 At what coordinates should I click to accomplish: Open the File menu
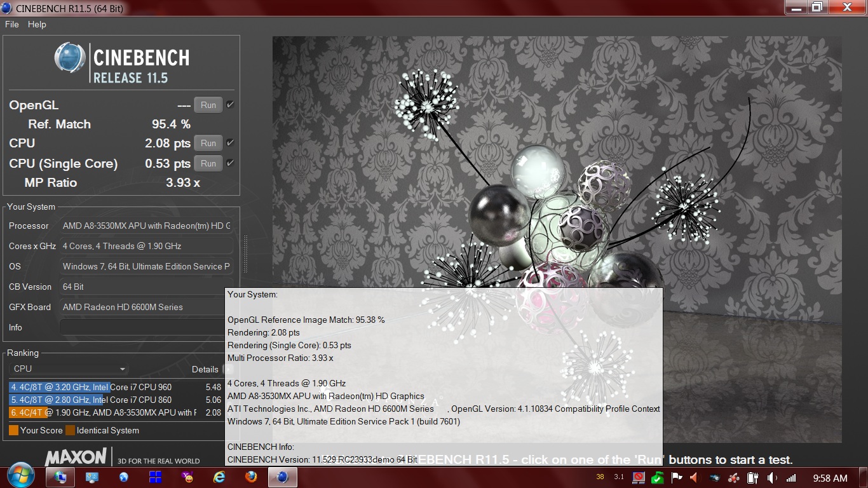12,24
